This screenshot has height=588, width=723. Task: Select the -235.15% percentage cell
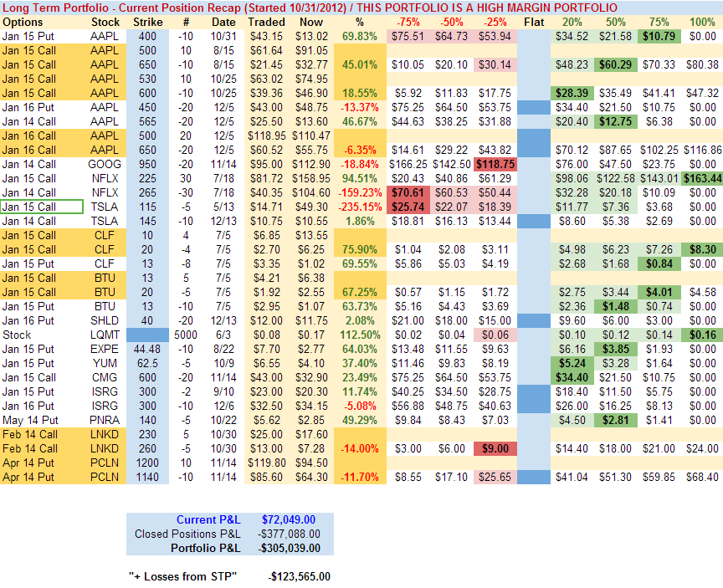coord(359,207)
